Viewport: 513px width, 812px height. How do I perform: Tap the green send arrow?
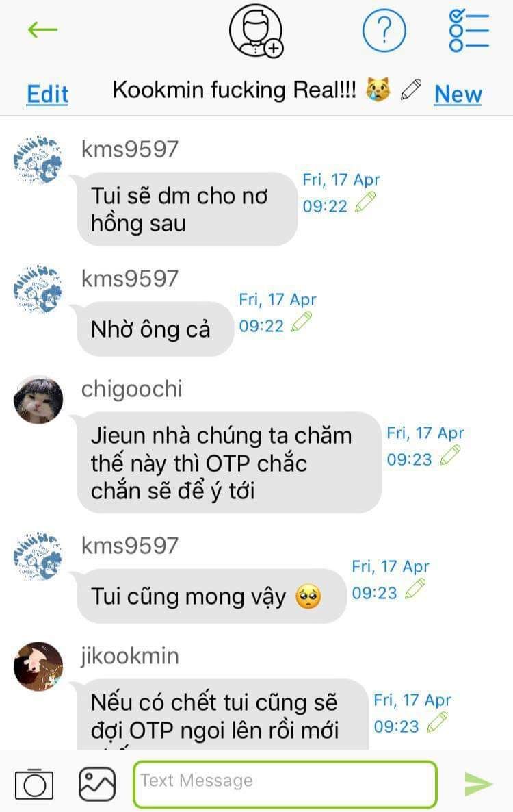[478, 783]
